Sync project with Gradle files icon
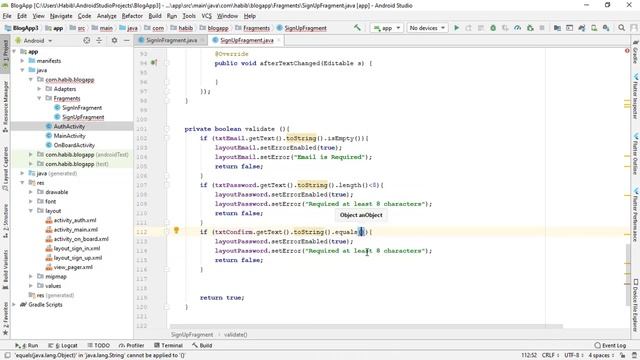 pos(582,28)
